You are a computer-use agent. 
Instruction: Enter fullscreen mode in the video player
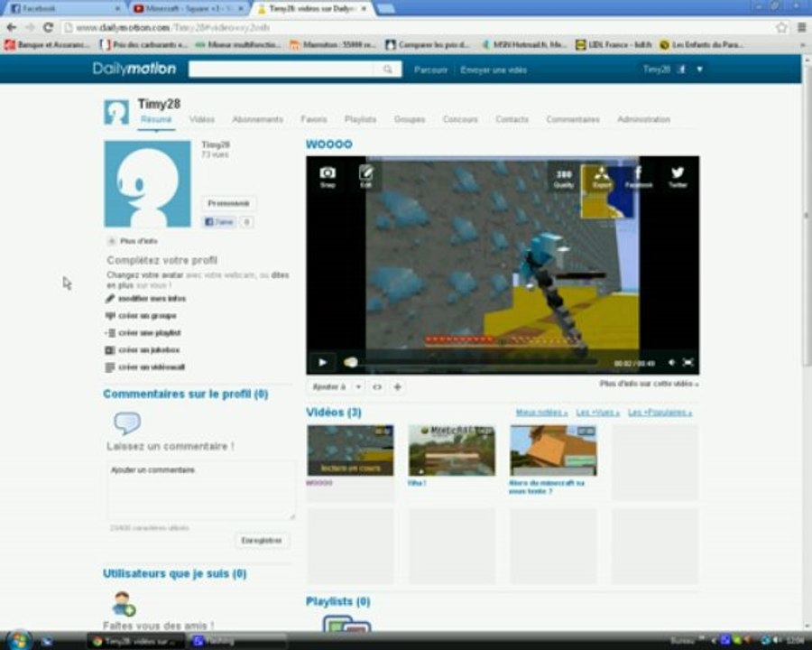pos(687,362)
